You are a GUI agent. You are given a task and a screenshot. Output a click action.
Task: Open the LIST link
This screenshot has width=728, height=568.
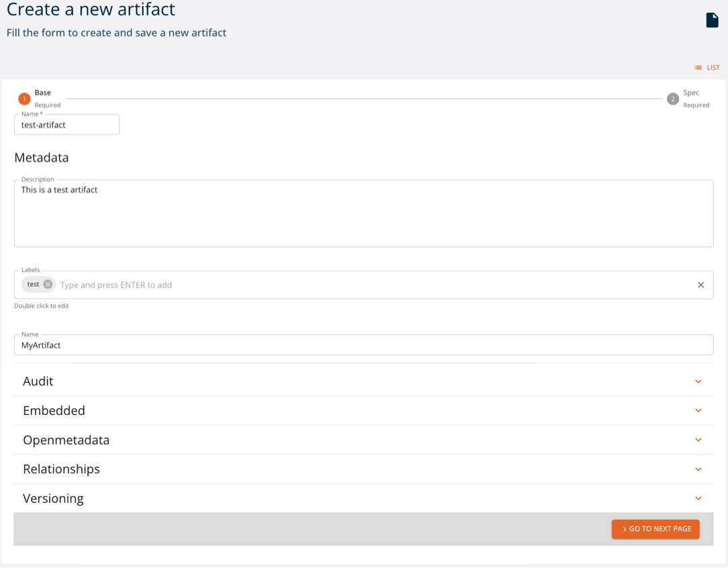click(x=713, y=68)
